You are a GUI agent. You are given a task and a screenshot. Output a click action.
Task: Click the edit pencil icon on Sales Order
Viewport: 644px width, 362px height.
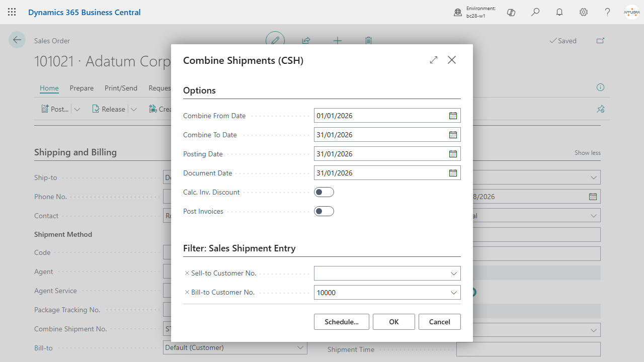coord(275,40)
